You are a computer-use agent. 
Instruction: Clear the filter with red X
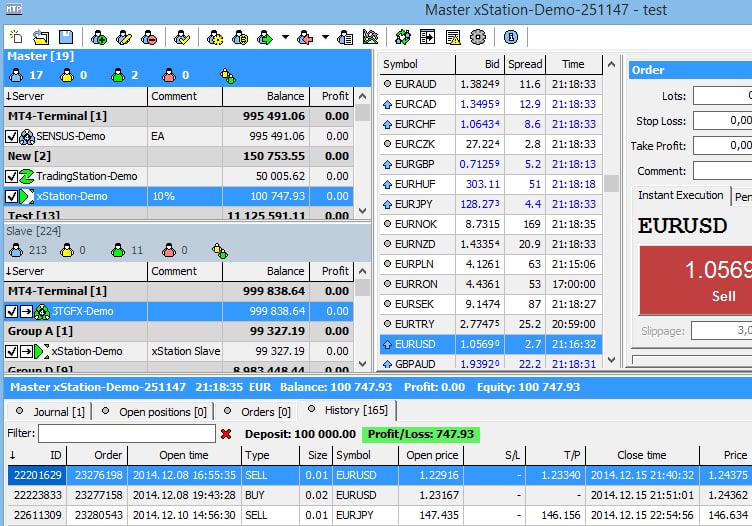click(226, 434)
